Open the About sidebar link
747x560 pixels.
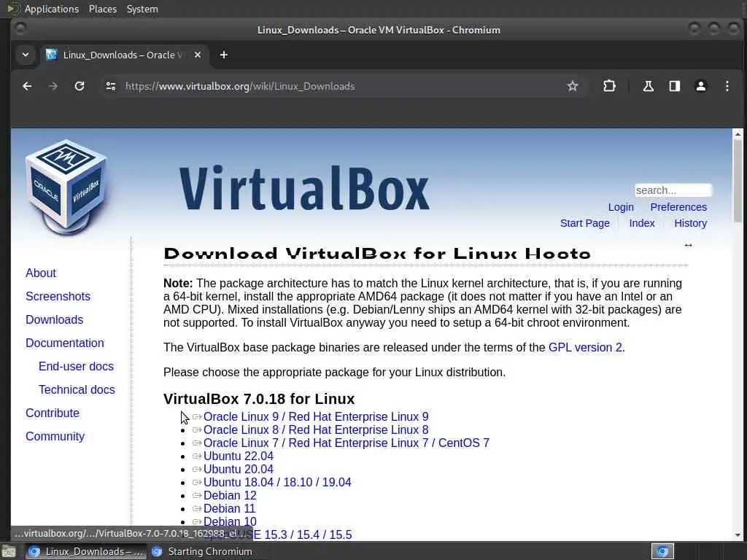tap(41, 273)
